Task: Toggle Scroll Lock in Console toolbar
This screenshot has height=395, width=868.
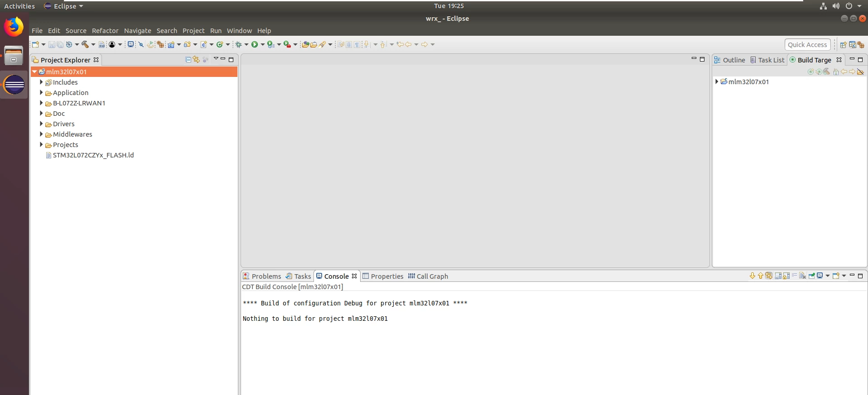Action: [x=786, y=276]
